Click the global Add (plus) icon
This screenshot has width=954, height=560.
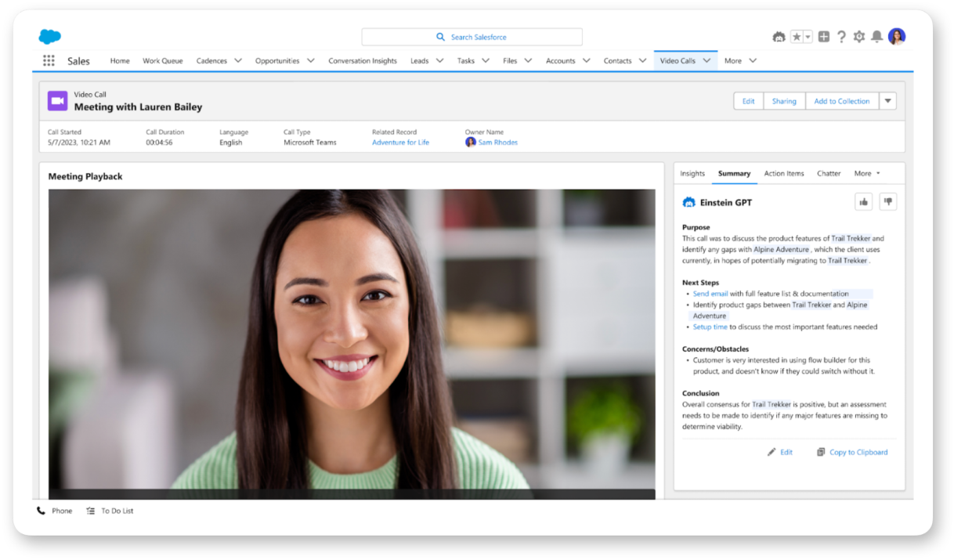pos(824,36)
